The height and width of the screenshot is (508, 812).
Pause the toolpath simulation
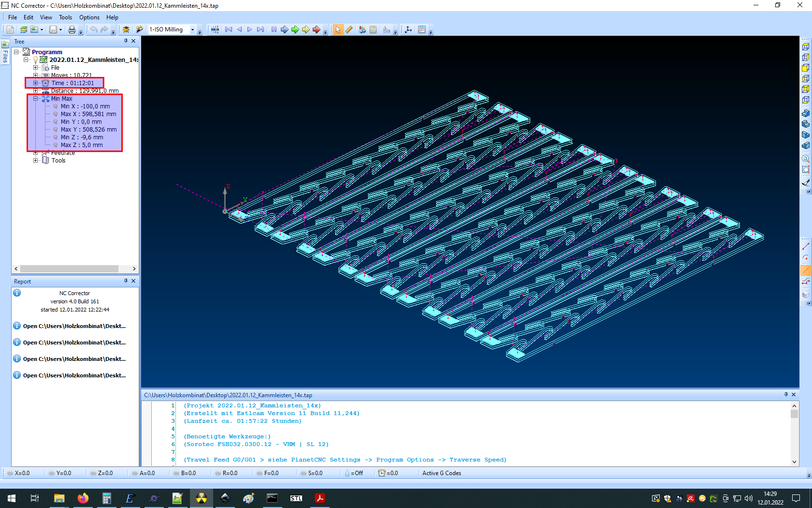click(x=274, y=30)
